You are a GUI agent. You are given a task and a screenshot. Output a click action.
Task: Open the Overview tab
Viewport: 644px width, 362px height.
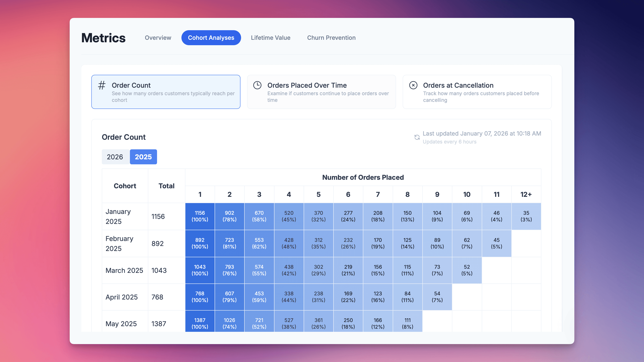coord(158,38)
